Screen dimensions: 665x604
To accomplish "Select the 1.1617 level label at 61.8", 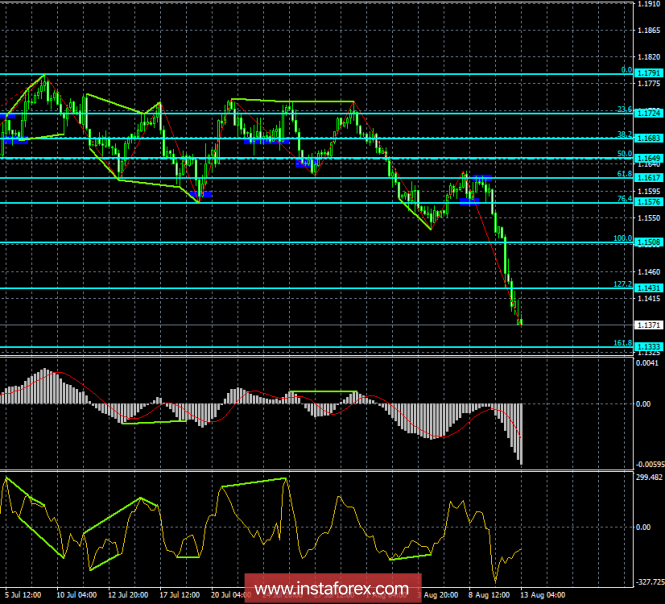I will click(x=646, y=178).
